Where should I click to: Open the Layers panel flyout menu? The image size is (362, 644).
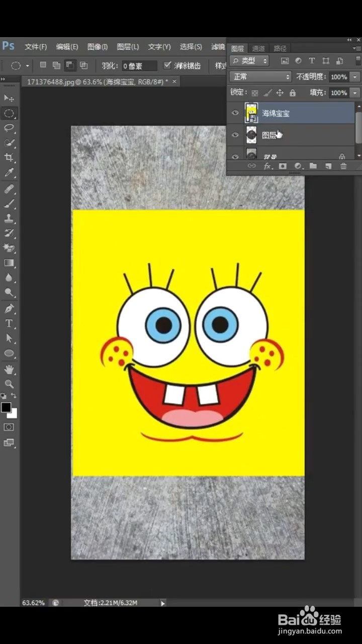356,49
